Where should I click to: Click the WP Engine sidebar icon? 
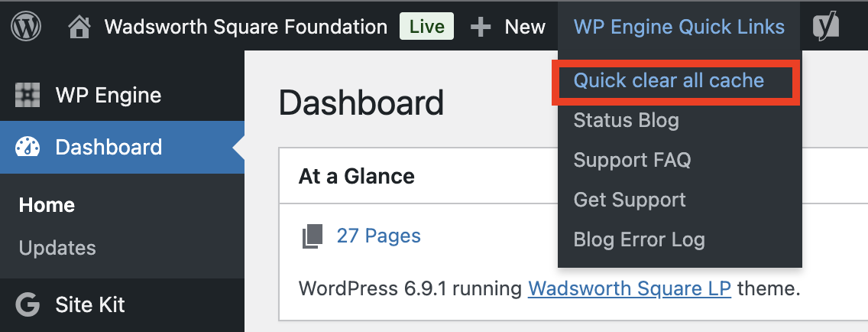(28, 96)
